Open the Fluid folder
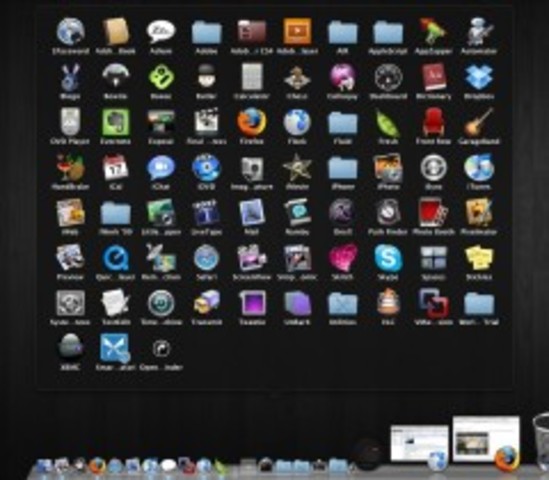549x480 pixels. [342, 123]
